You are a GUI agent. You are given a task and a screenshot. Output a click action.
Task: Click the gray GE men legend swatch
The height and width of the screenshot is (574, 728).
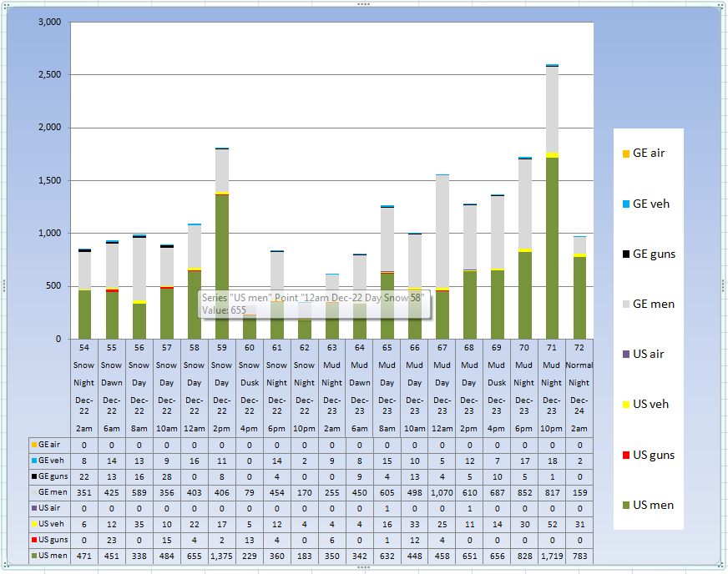[626, 305]
